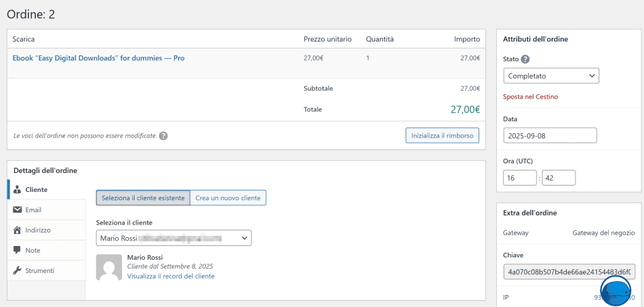Viewport: 644px width, 307px height.
Task: Switch to 'Crea un nuovo cliente'
Action: pos(228,198)
